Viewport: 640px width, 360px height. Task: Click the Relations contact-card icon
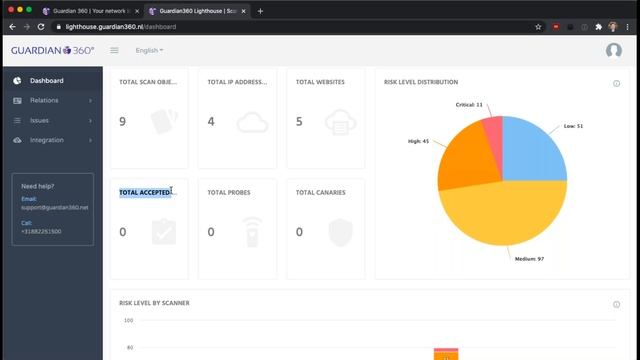click(x=17, y=100)
